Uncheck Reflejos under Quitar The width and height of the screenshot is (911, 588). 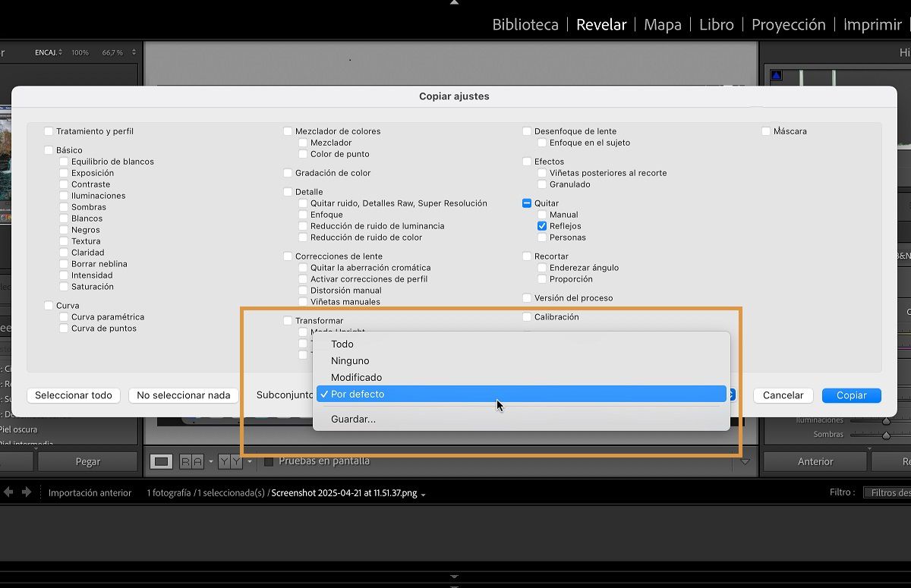point(541,225)
